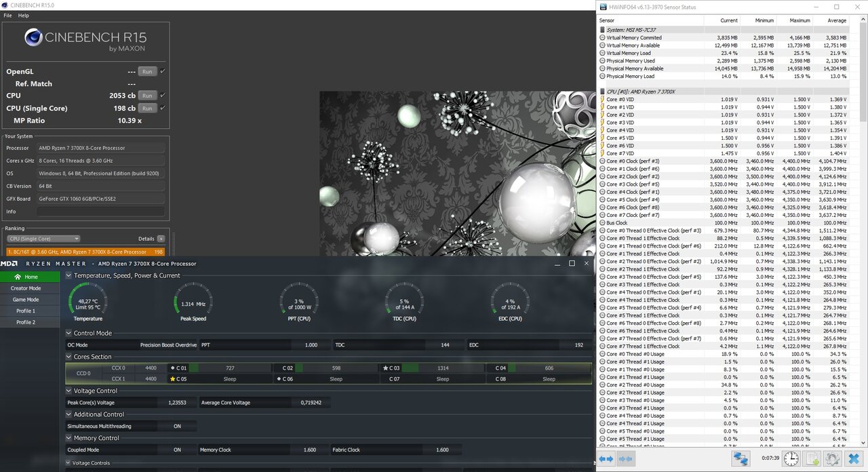Viewport: 868px width, 472px height.
Task: Click the Cinebench title bar app icon
Action: pyautogui.click(x=5, y=5)
